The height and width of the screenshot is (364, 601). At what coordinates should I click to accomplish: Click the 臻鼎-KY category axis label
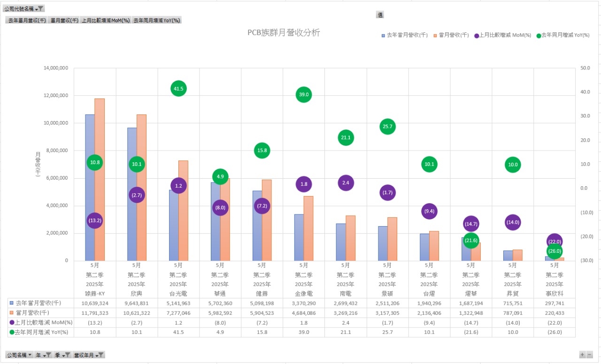coord(95,293)
